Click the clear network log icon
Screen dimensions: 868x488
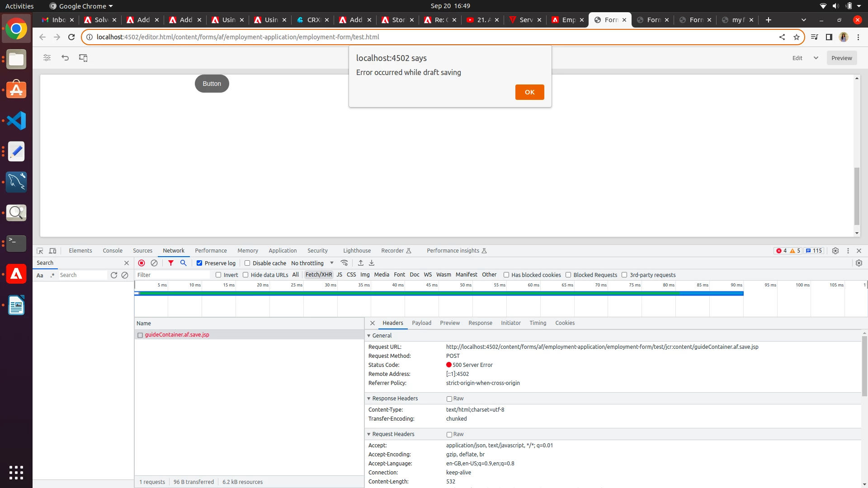pyautogui.click(x=154, y=263)
